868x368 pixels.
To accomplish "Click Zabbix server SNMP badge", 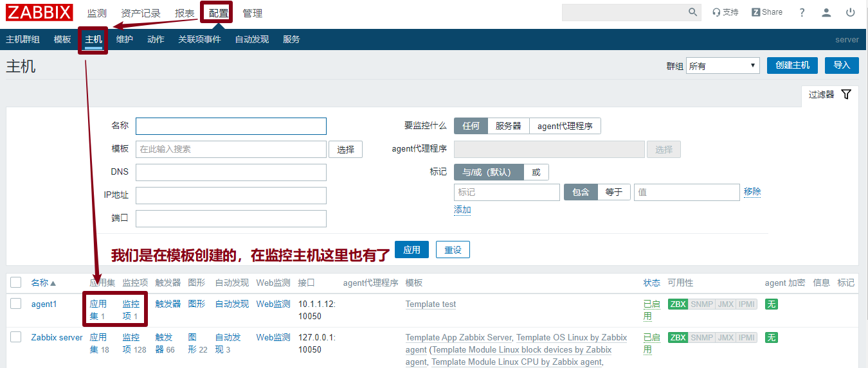I will click(x=701, y=337).
